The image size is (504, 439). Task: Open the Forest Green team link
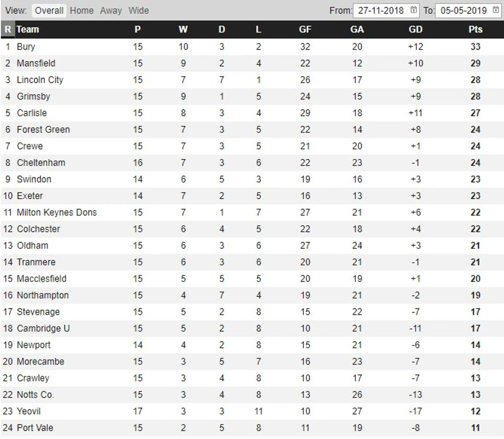click(x=43, y=129)
